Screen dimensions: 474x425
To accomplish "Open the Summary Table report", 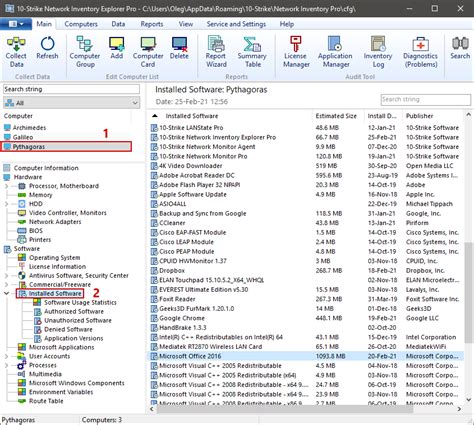I will [252, 52].
